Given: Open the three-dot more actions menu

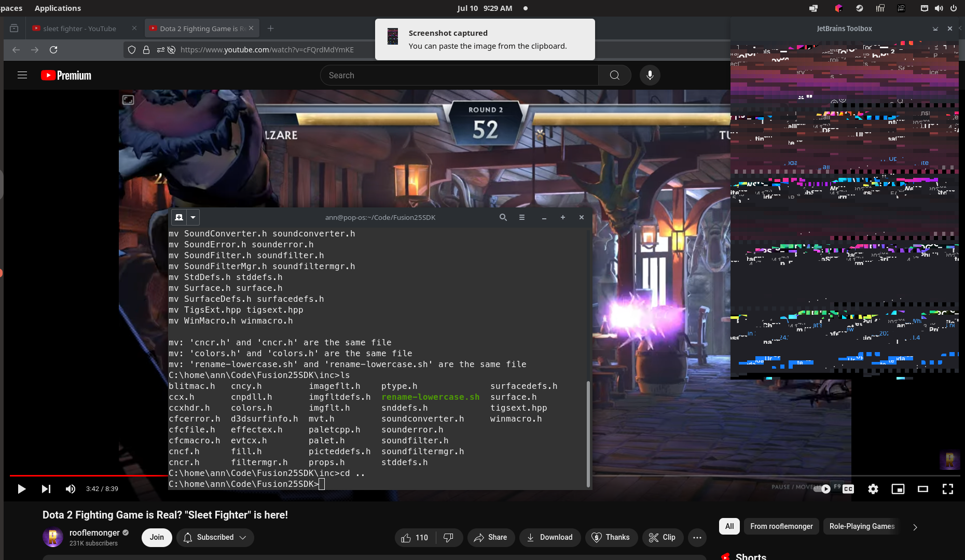Looking at the screenshot, I should [697, 538].
